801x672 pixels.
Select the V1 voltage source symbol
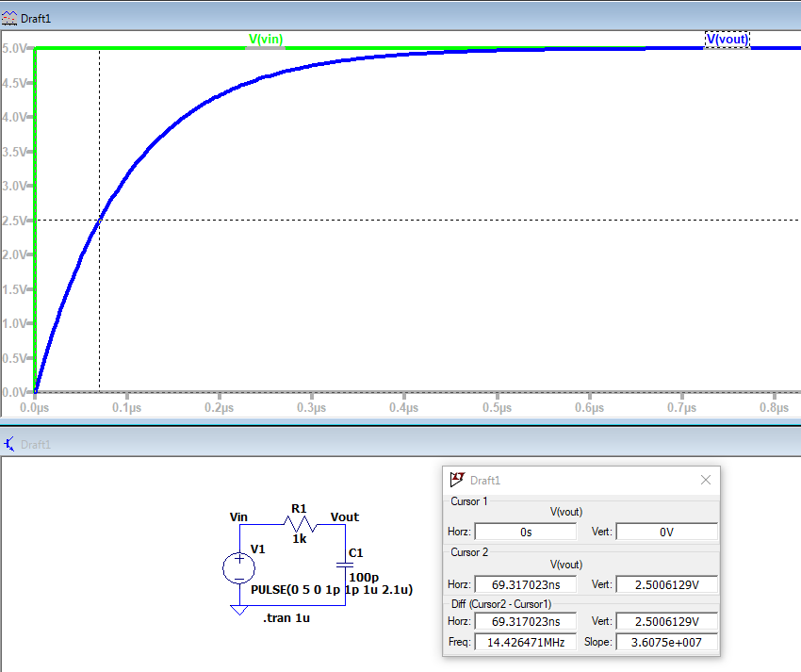pyautogui.click(x=238, y=567)
